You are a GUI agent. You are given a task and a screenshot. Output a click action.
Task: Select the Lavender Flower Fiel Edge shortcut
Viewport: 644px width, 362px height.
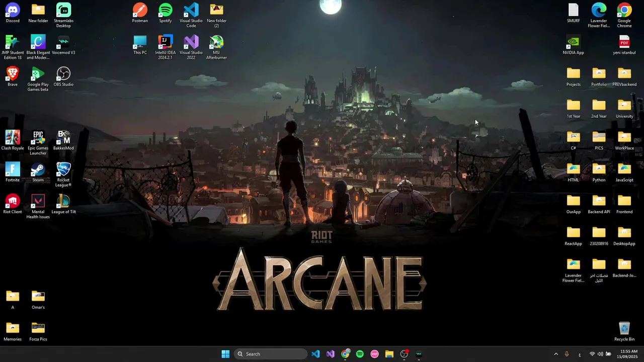(x=599, y=16)
